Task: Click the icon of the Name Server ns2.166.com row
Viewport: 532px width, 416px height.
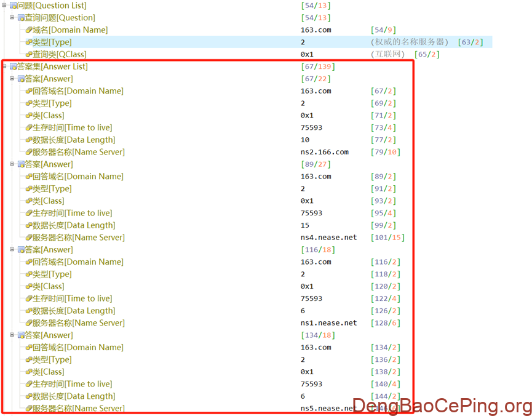Action: tap(28, 152)
